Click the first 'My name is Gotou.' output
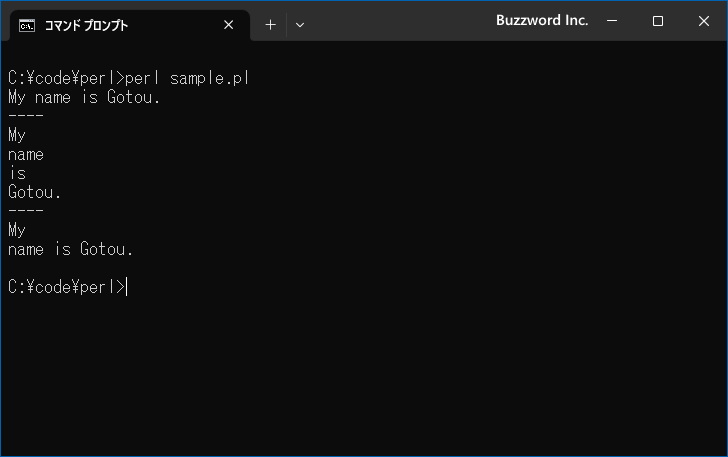Image resolution: width=728 pixels, height=457 pixels. (x=84, y=97)
